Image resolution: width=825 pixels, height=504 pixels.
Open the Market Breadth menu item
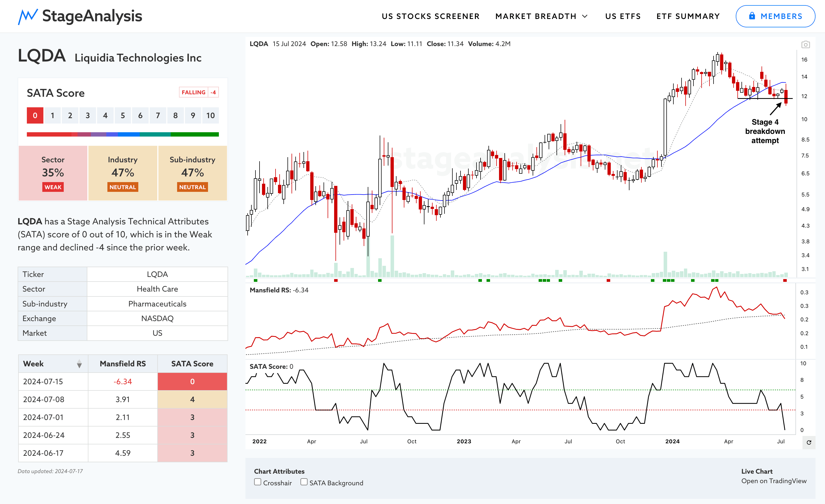(536, 16)
